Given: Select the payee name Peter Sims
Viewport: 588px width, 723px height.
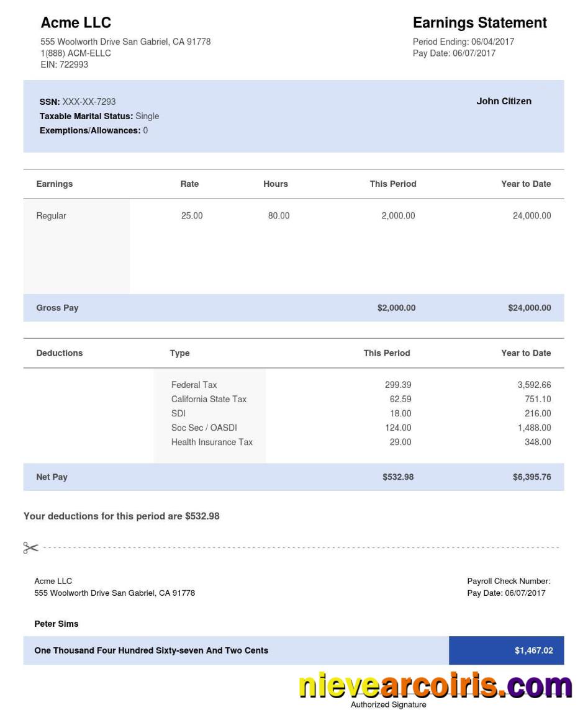Looking at the screenshot, I should [56, 624].
